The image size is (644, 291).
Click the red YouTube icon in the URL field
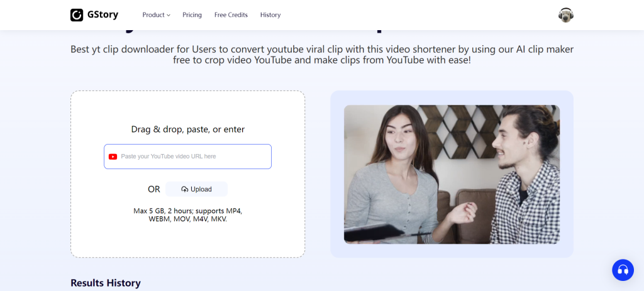click(113, 156)
